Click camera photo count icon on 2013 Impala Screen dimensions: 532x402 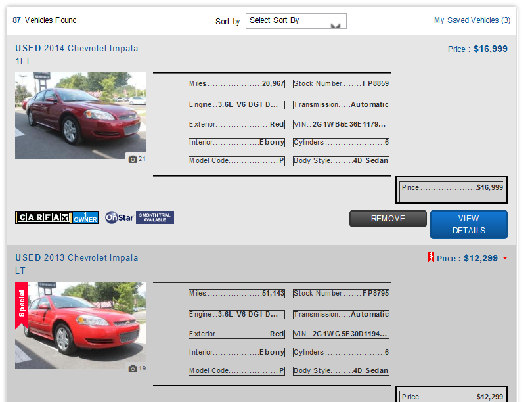[x=133, y=368]
